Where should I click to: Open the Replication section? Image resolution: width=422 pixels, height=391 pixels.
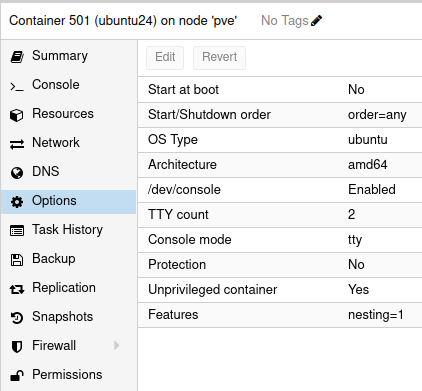pos(69,288)
